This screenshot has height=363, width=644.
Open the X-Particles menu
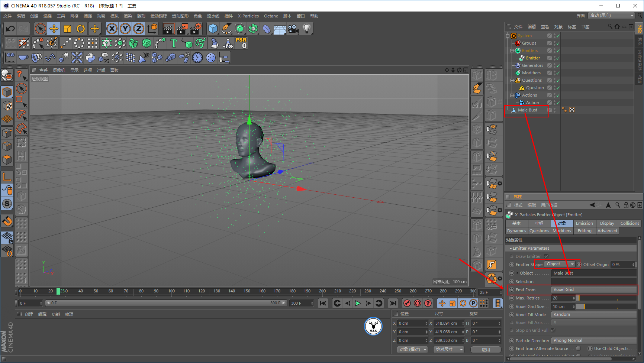pos(248,16)
